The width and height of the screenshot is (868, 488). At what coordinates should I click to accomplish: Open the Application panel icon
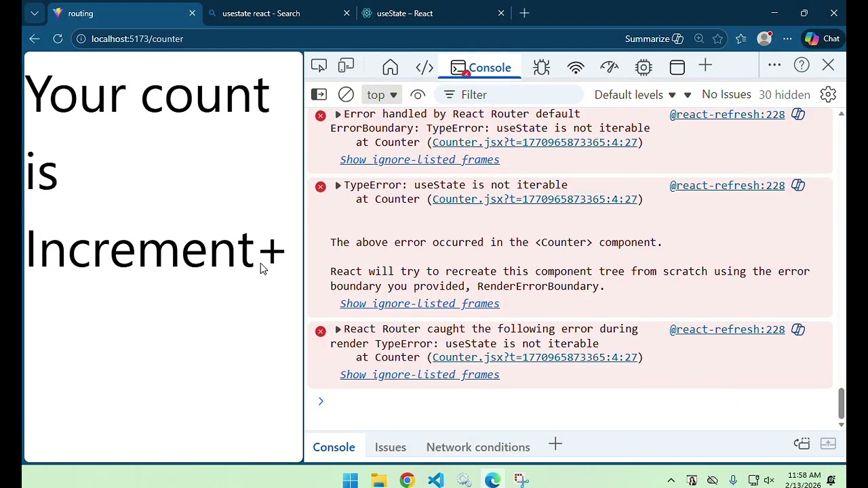pyautogui.click(x=677, y=66)
